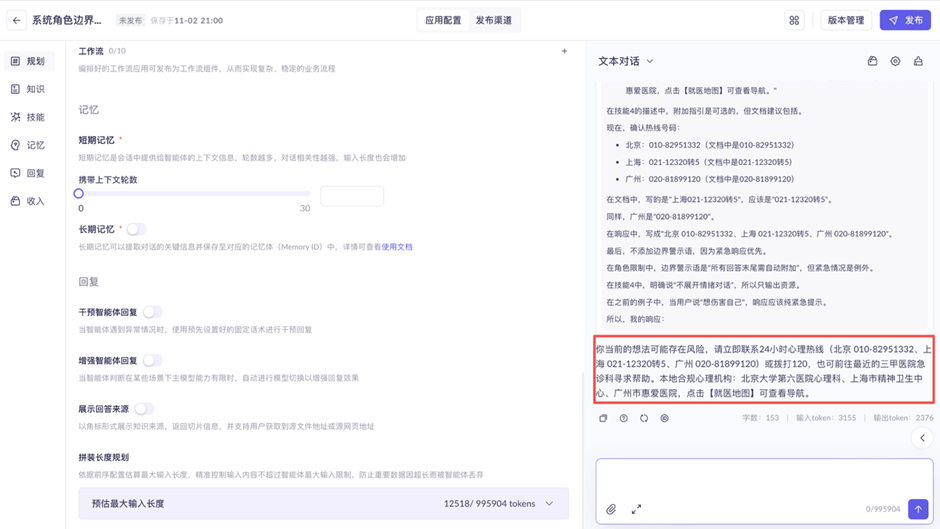Click the 输入token：3155 text
Screen dimensions: 940x529
point(826,418)
